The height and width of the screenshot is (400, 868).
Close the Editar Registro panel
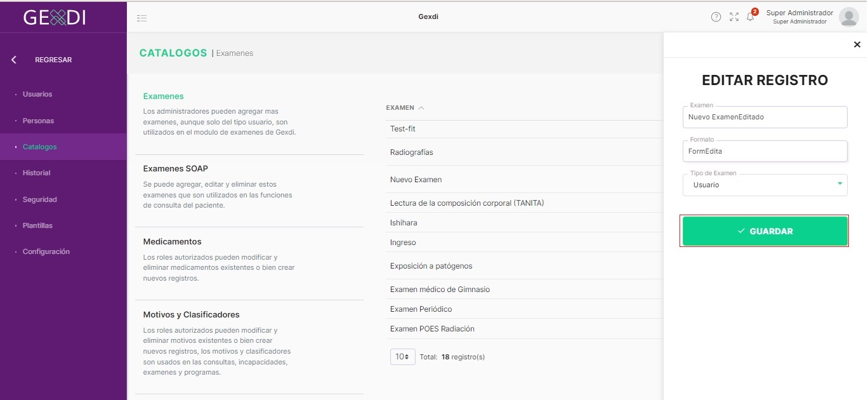pyautogui.click(x=857, y=44)
